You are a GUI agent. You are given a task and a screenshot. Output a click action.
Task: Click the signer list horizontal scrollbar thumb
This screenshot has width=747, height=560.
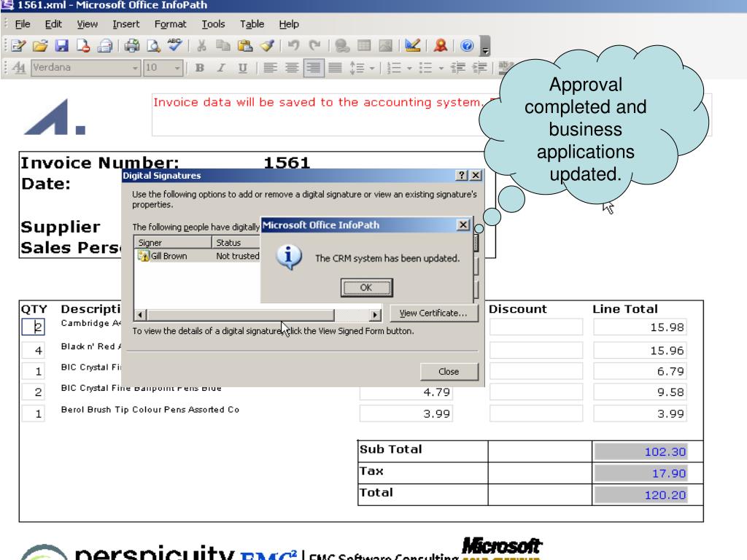(x=240, y=315)
